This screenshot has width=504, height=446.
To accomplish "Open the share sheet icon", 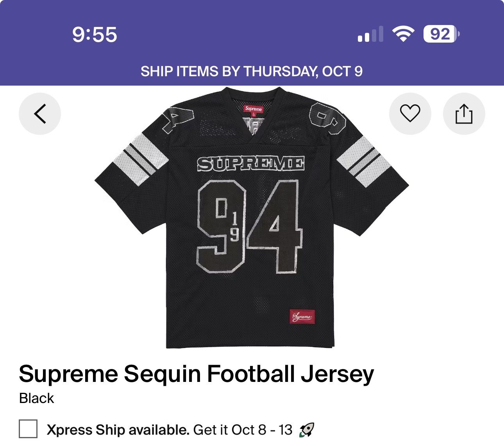I will 464,114.
